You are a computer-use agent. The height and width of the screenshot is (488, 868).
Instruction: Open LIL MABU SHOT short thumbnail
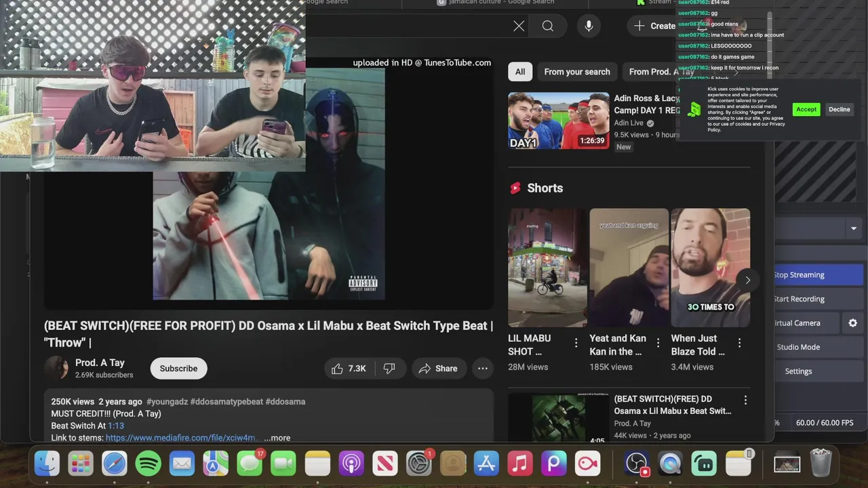547,268
